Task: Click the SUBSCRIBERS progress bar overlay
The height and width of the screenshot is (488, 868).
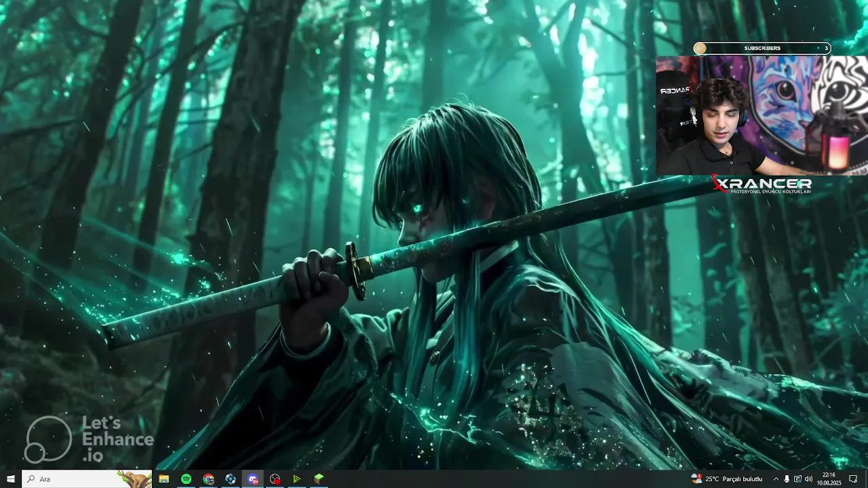Action: click(762, 48)
